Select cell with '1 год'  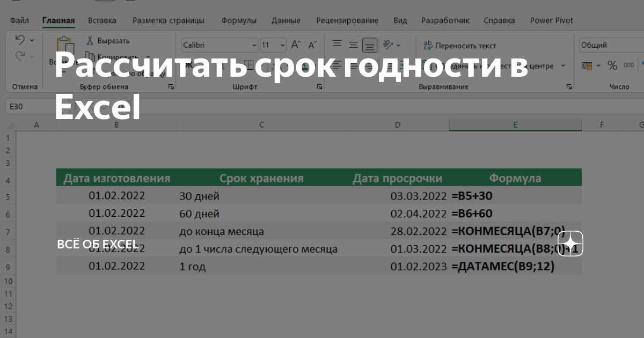click(261, 267)
